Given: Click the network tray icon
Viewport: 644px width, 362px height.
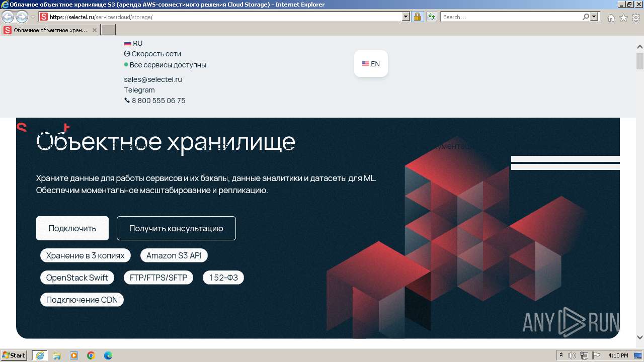Looking at the screenshot, I should [x=584, y=355].
